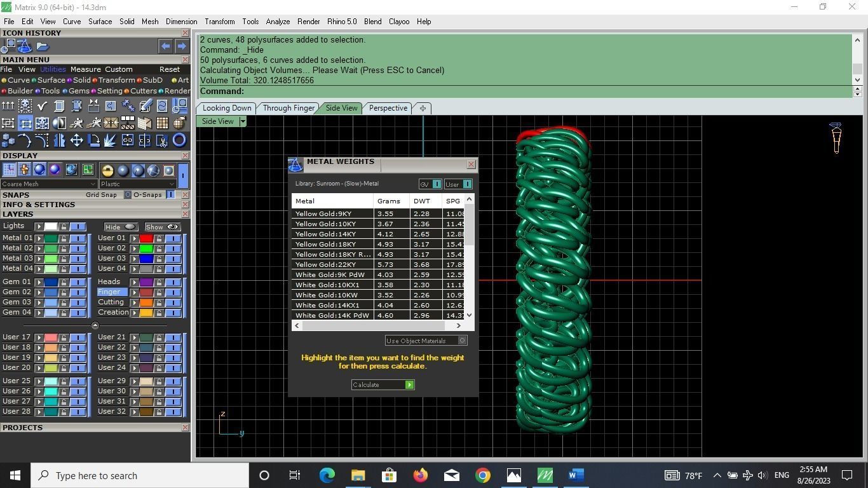Add a new viewport tab with plus button
Viewport: 868px width, 488px height.
423,108
